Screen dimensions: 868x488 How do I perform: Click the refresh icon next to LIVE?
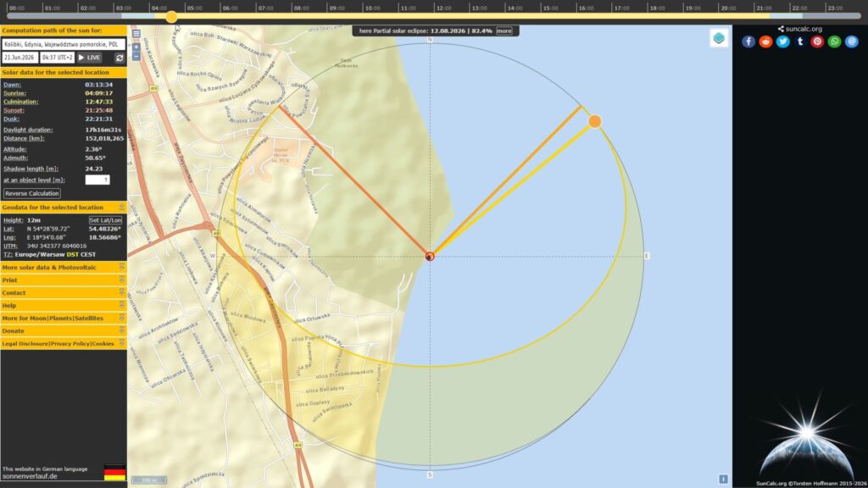(120, 58)
